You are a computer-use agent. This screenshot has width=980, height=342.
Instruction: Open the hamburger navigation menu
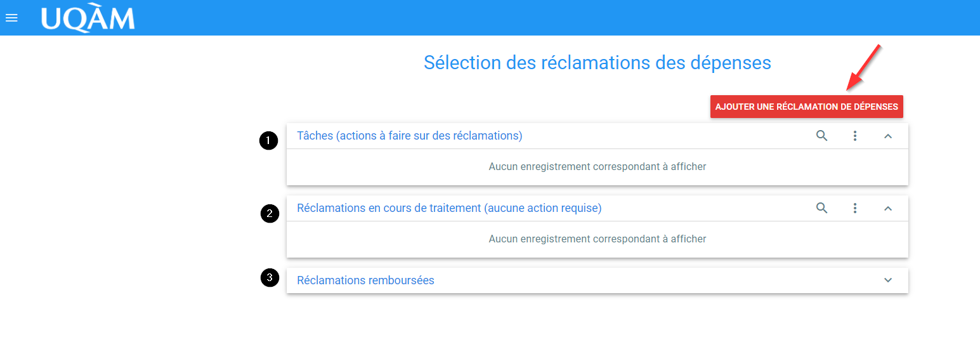tap(11, 18)
